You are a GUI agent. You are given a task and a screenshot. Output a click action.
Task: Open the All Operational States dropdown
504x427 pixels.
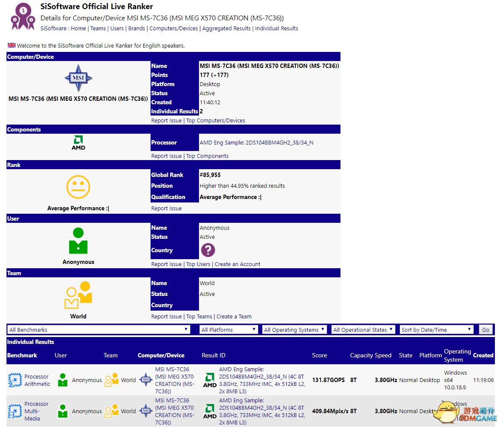tap(363, 330)
